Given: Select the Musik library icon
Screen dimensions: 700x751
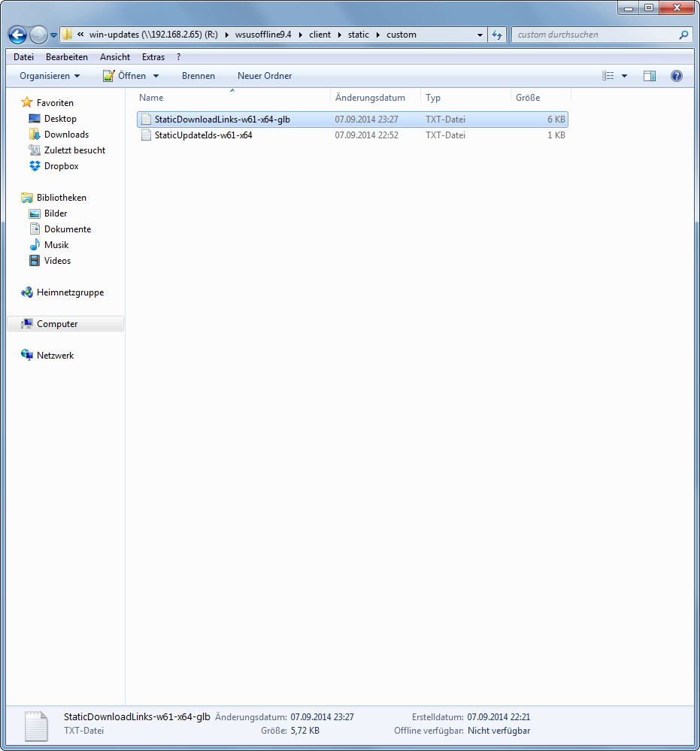Looking at the screenshot, I should click(x=35, y=245).
